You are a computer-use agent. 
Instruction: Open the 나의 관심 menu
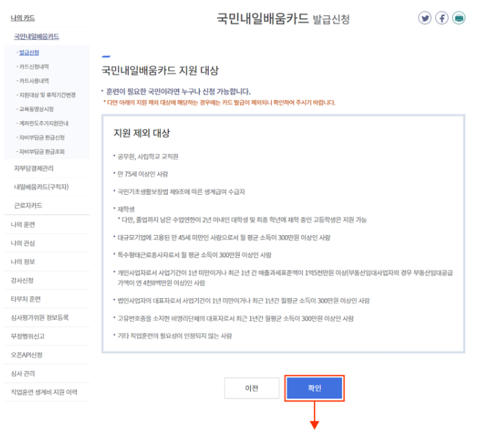23,243
